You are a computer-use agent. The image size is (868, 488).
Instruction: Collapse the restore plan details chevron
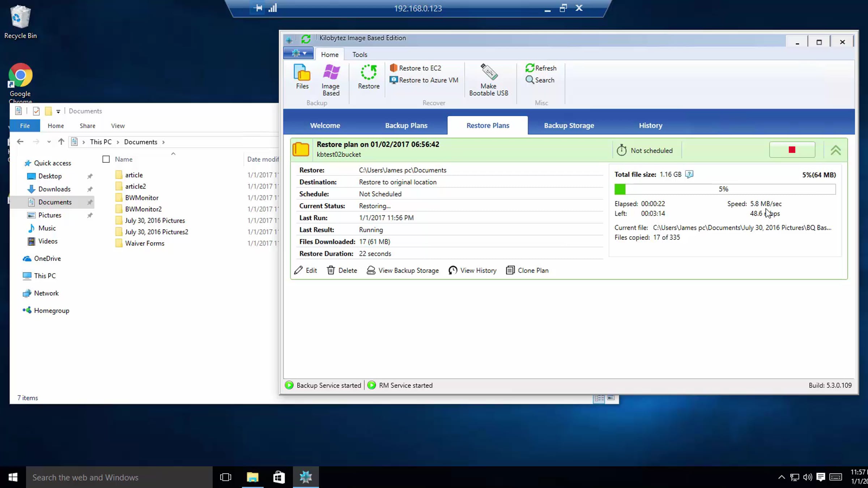click(835, 150)
